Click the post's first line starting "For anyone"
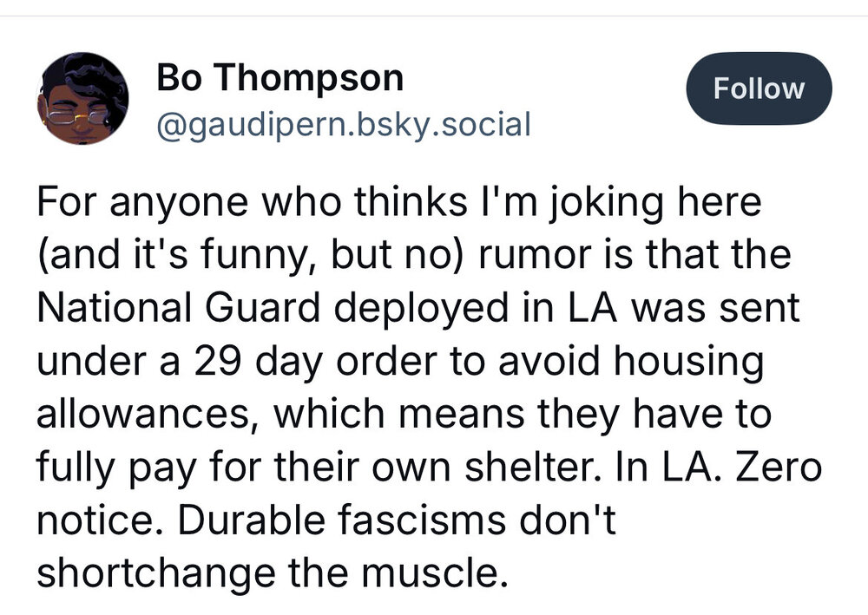This screenshot has height=615, width=868. coord(398,205)
